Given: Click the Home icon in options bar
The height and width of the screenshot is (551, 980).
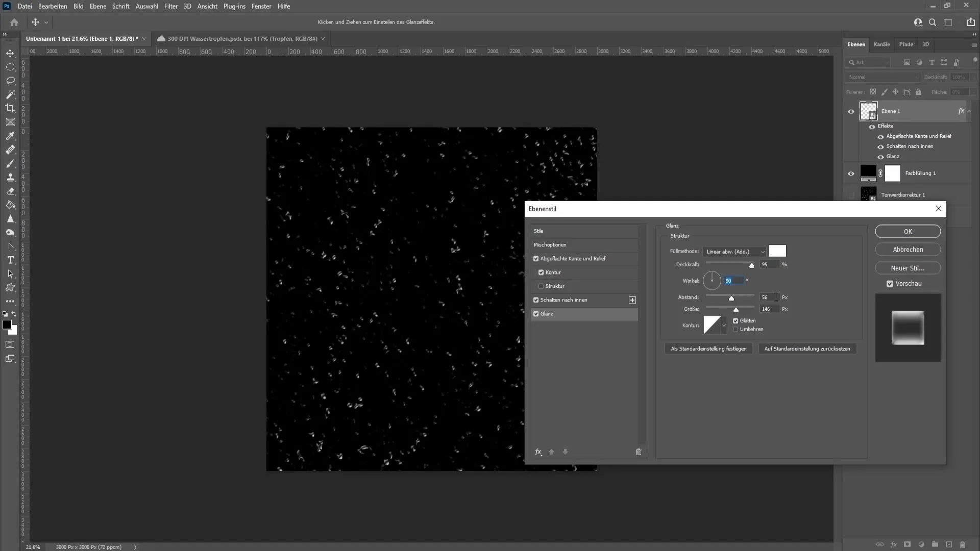Looking at the screenshot, I should [x=14, y=22].
